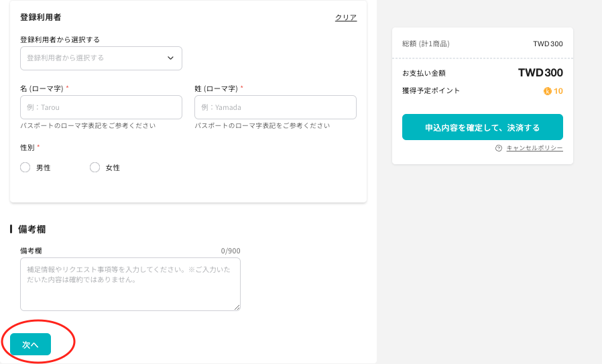Image resolution: width=602 pixels, height=364 pixels.
Task: Click the 男性 label text
Action: [43, 168]
